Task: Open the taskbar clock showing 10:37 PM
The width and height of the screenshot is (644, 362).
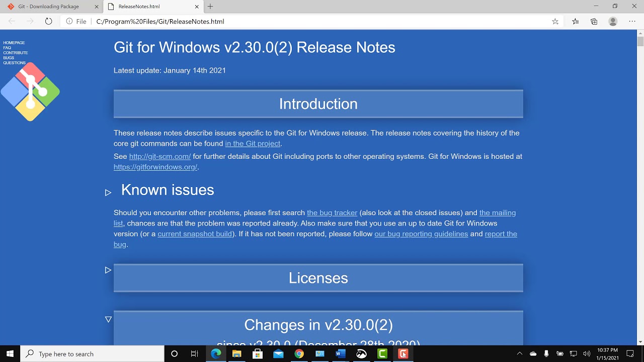Action: (x=607, y=354)
